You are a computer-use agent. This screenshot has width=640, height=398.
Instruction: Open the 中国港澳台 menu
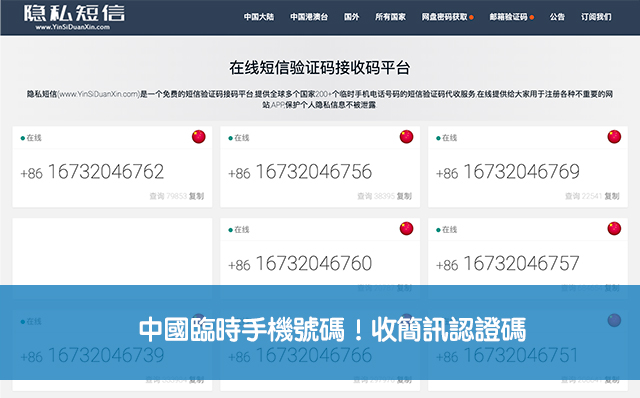click(309, 17)
